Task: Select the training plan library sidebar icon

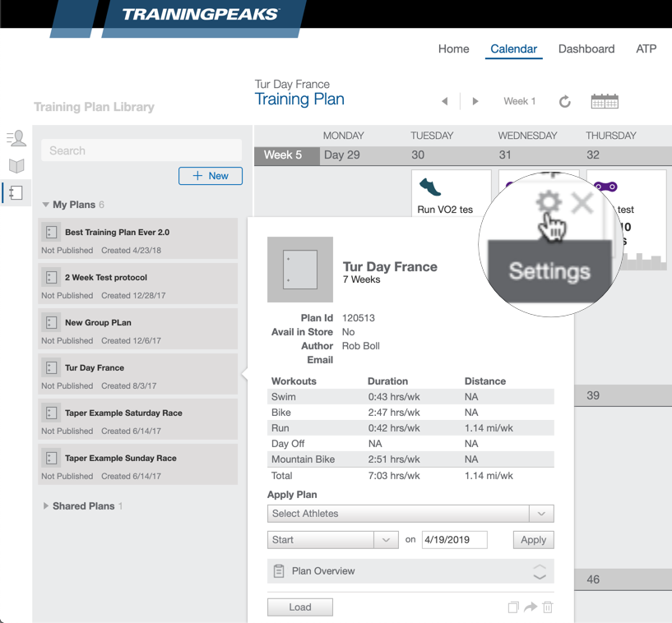Action: (16, 192)
